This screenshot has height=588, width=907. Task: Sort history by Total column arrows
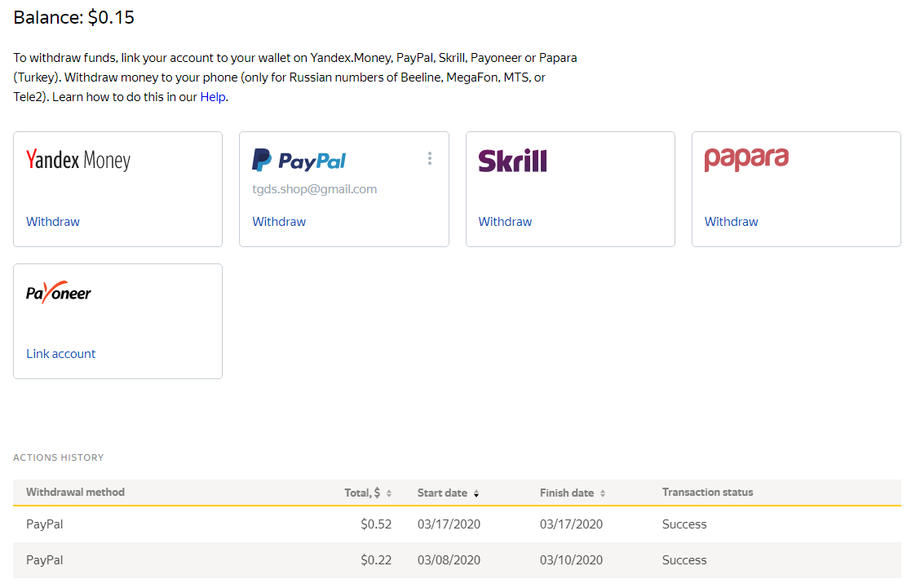click(x=389, y=493)
